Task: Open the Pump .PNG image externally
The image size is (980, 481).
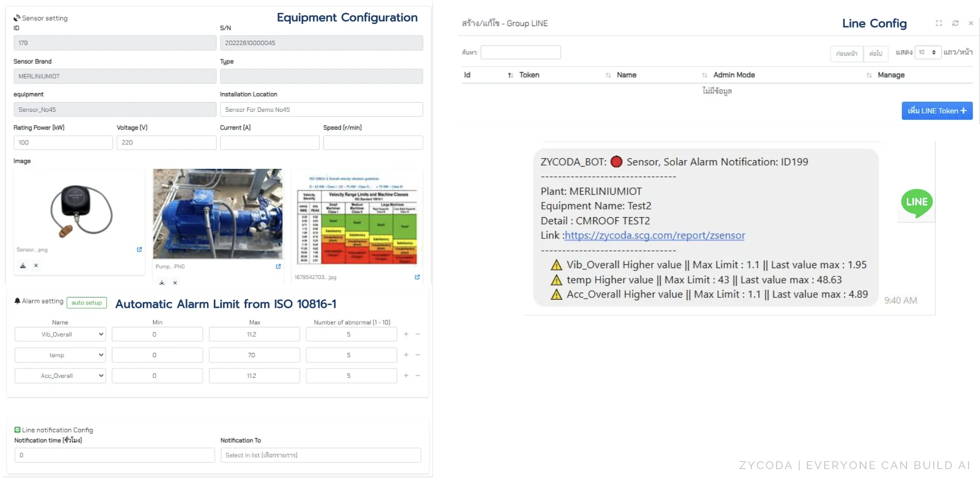Action: [278, 267]
